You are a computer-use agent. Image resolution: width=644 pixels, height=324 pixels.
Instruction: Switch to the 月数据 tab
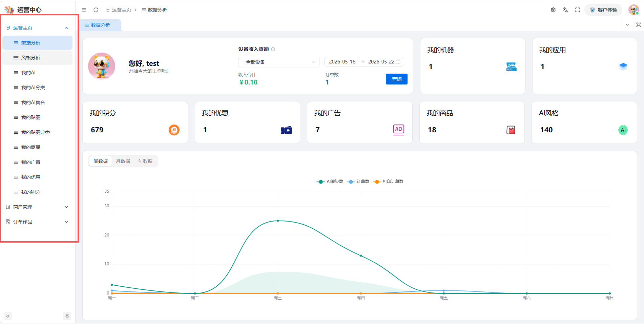pyautogui.click(x=123, y=161)
